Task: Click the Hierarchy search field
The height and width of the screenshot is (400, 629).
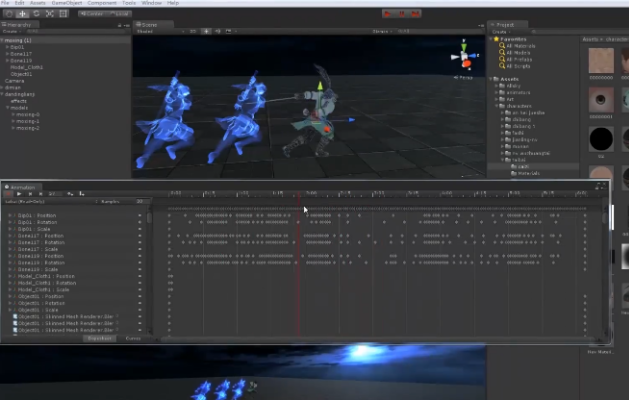Action: click(x=76, y=31)
